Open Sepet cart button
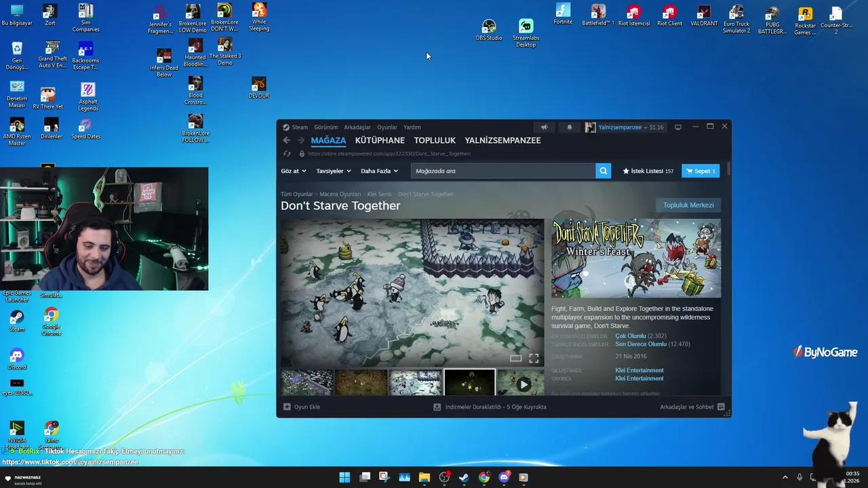The image size is (868, 488). point(701,171)
